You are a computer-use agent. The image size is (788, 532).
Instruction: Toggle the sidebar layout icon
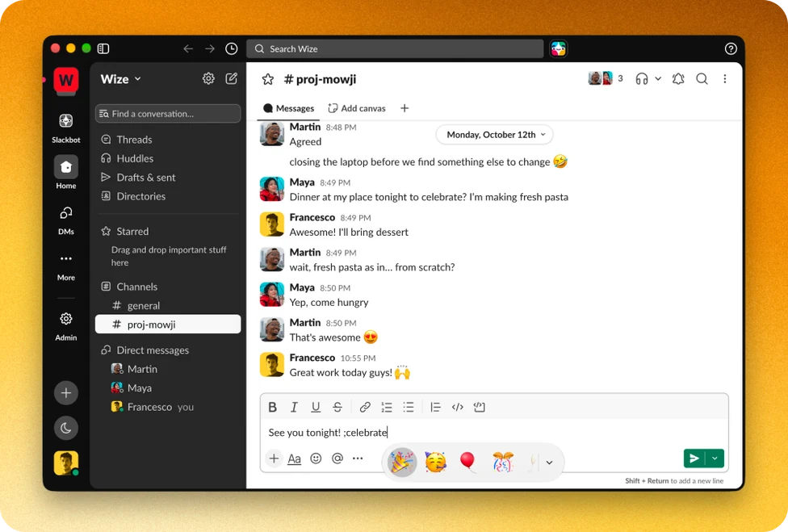(103, 48)
